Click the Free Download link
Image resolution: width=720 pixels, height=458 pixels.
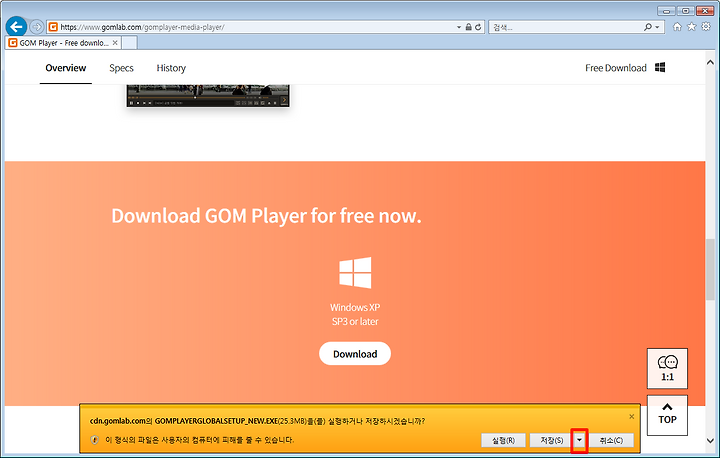tap(615, 68)
